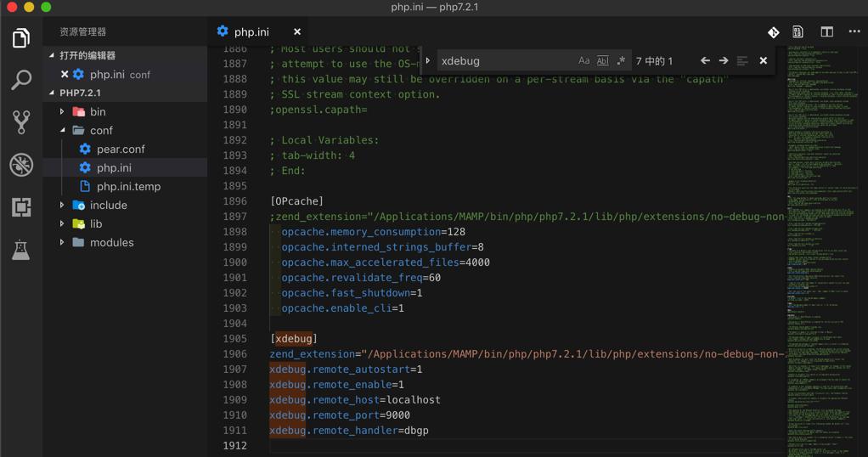Image resolution: width=868 pixels, height=457 pixels.
Task: Open the Source Control view
Action: pos(21,121)
